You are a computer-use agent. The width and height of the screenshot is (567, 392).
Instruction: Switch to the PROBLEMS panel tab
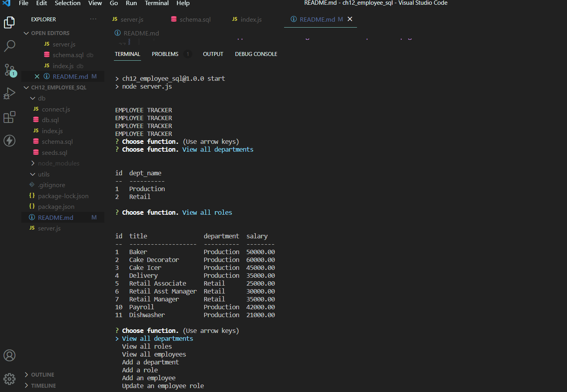click(165, 54)
